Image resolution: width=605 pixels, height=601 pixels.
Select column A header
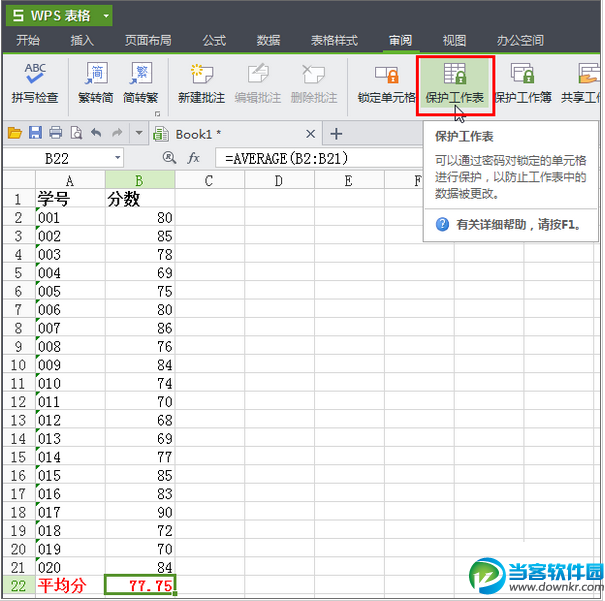70,180
